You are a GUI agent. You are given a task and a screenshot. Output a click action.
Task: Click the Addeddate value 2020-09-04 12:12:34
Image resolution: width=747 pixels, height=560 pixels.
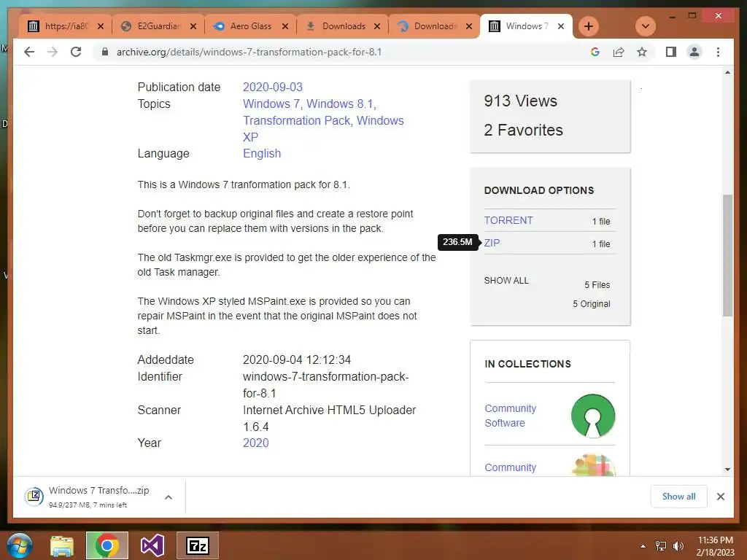pos(297,360)
